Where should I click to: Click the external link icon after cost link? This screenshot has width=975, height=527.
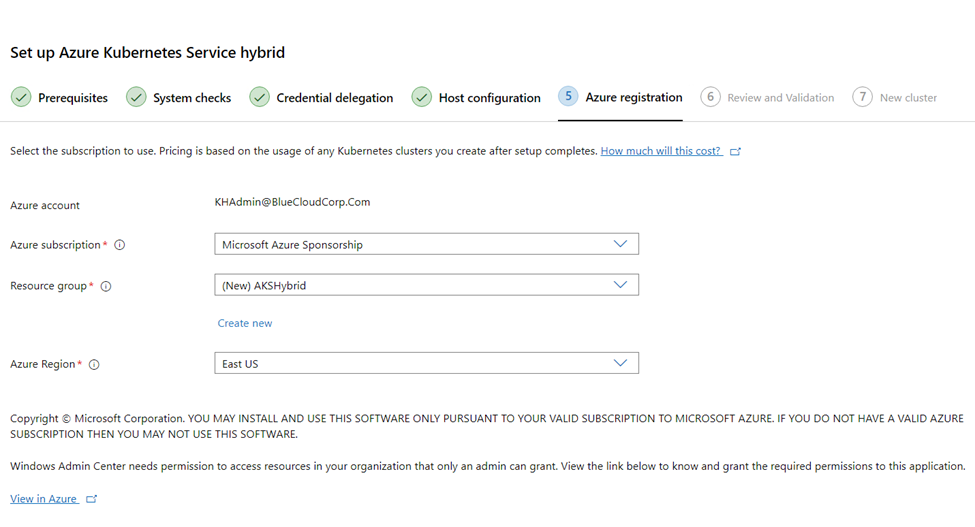(736, 152)
